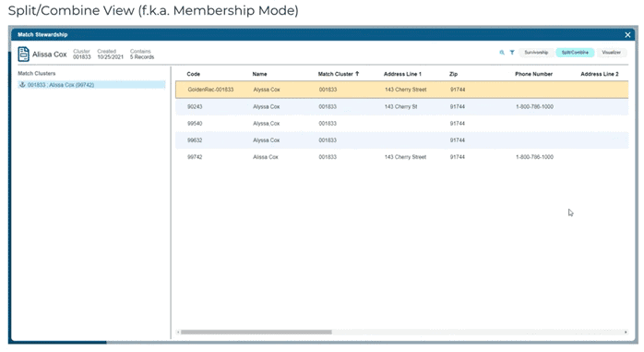Select record code 99540
The width and height of the screenshot is (644, 352).
point(195,124)
